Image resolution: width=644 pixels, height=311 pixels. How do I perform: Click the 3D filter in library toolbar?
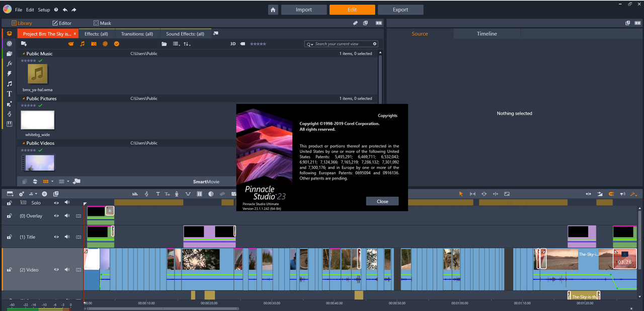pos(233,44)
